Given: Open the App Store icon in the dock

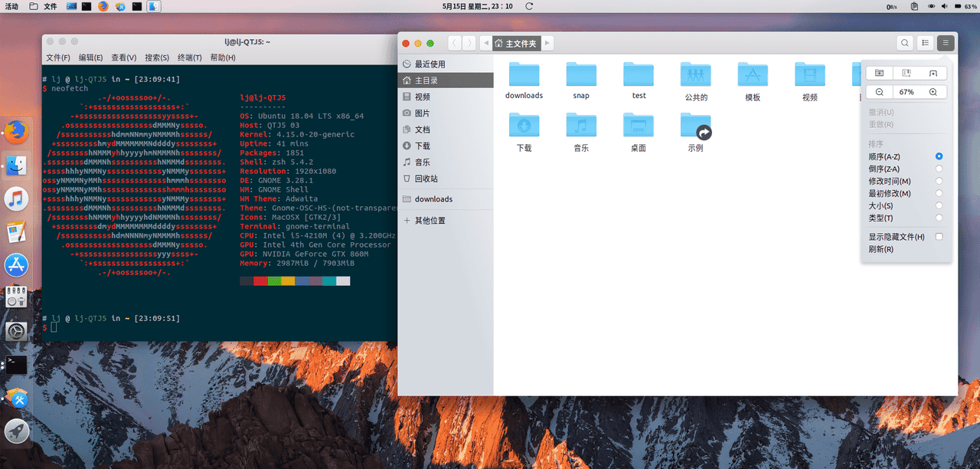Looking at the screenshot, I should point(16,265).
